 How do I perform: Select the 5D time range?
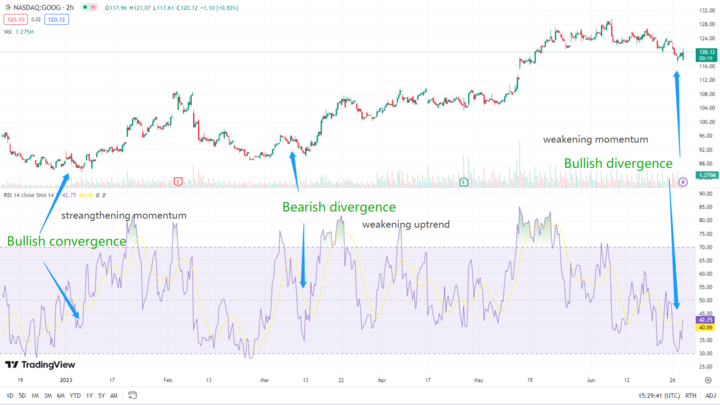point(22,395)
